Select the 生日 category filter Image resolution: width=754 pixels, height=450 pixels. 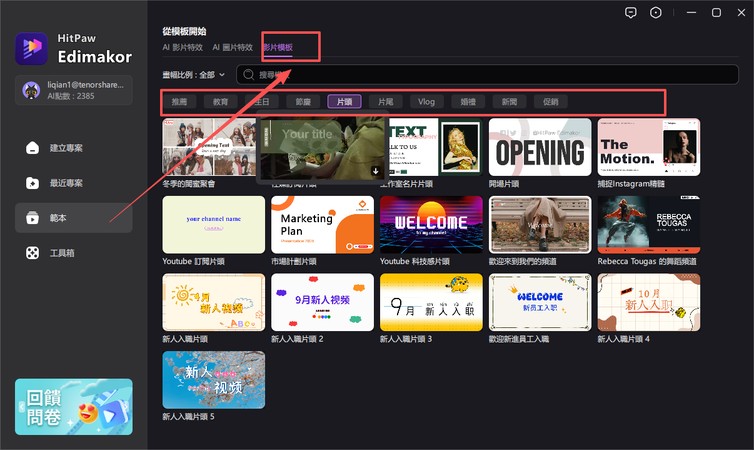[x=262, y=101]
